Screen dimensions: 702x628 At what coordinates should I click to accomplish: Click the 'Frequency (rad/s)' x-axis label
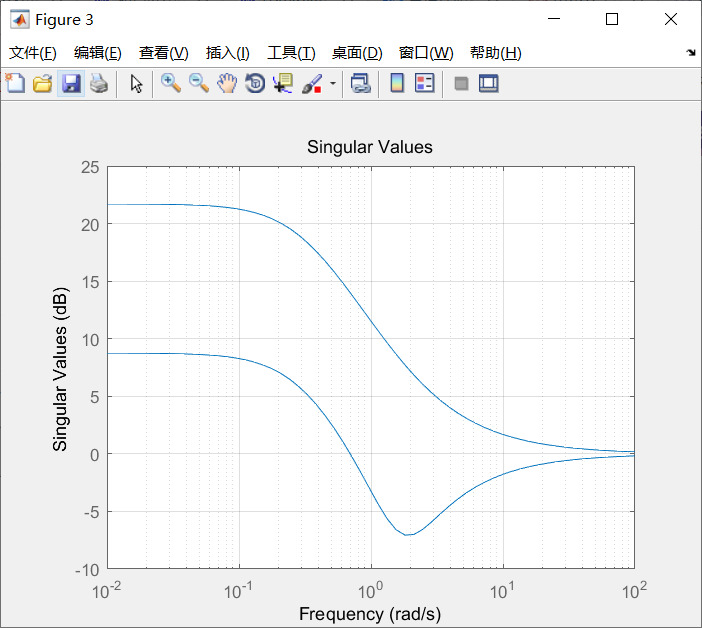pos(370,614)
